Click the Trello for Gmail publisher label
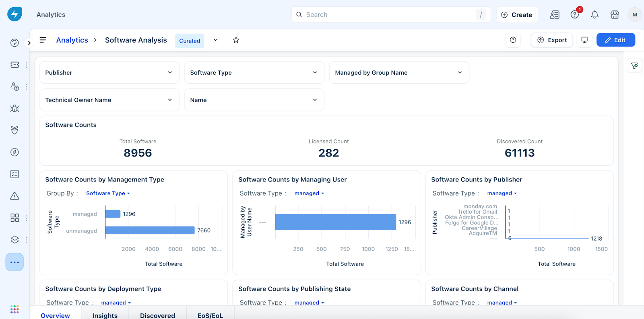This screenshot has height=319, width=644. 477,212
